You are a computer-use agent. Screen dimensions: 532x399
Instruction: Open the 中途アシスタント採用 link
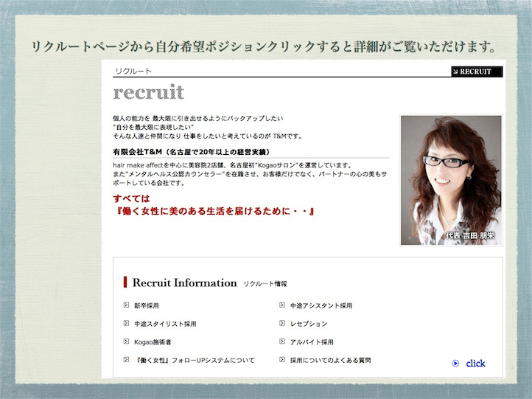pos(321,305)
